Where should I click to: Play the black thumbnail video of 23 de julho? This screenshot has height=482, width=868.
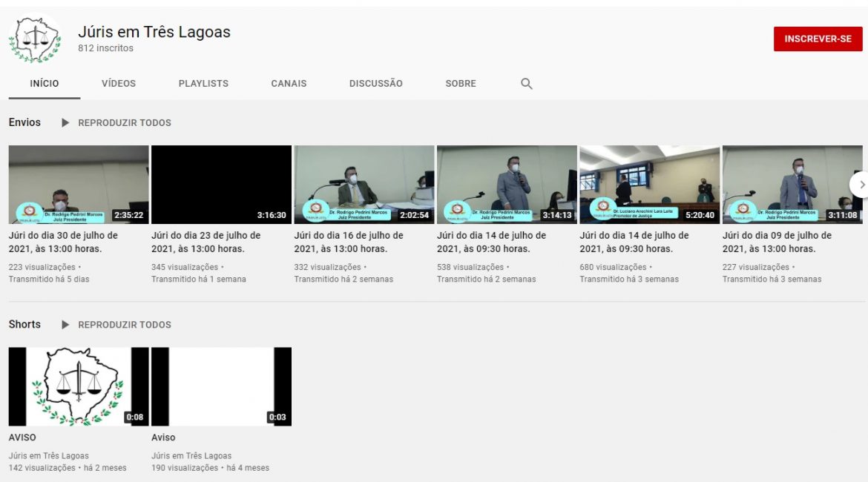pos(221,185)
